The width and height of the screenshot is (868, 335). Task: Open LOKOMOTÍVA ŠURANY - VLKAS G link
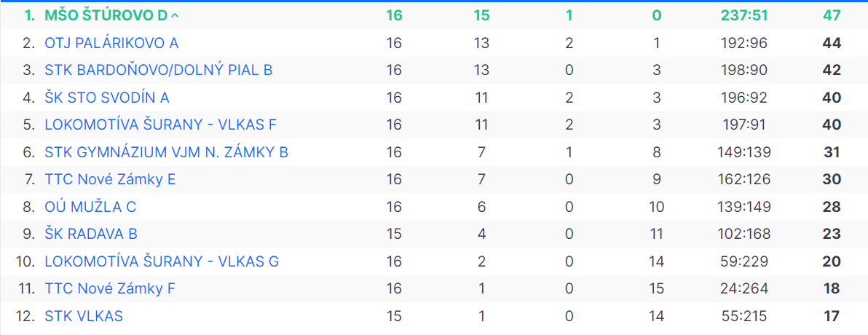(162, 261)
